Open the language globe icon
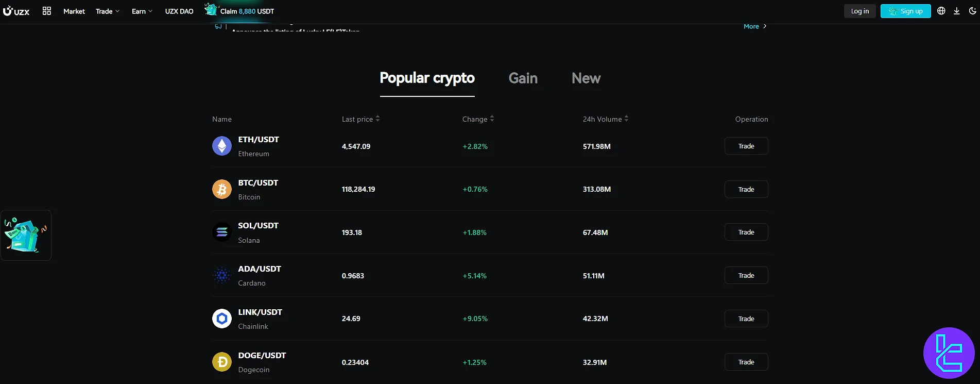This screenshot has width=980, height=384. click(941, 11)
